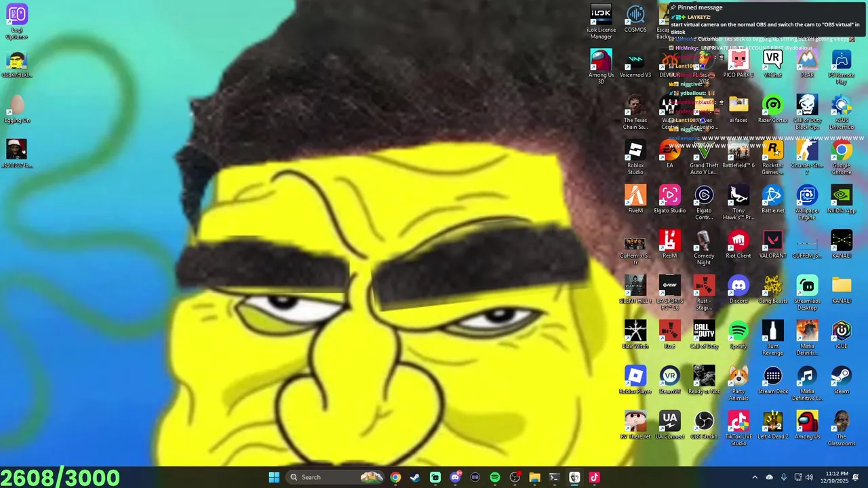868x488 pixels.
Task: Open Spotify from the taskbar
Action: (495, 477)
